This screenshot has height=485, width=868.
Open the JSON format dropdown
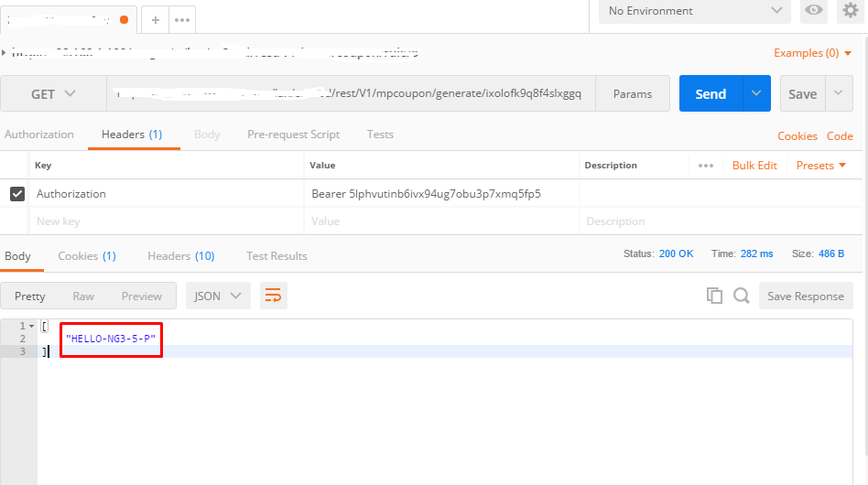pyautogui.click(x=218, y=296)
